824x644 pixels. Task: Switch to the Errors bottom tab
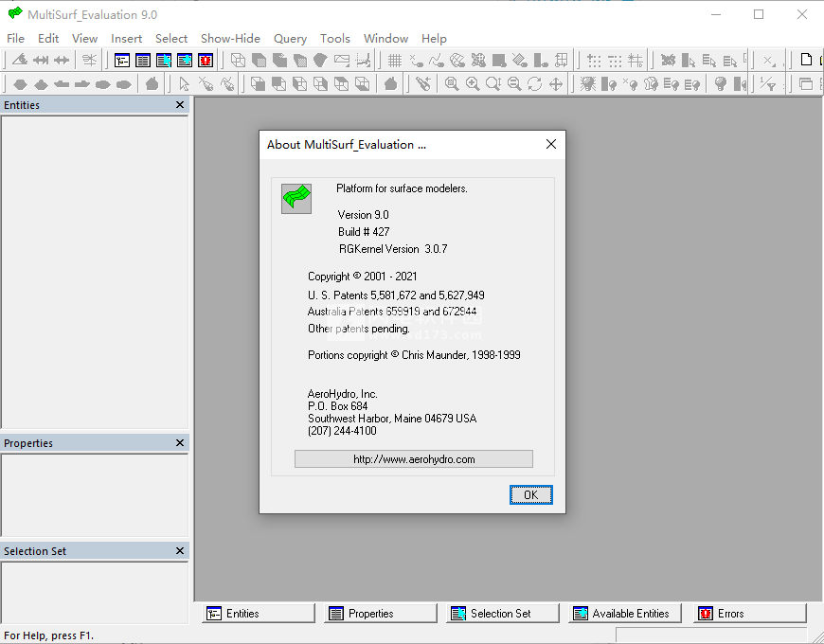pyautogui.click(x=750, y=613)
